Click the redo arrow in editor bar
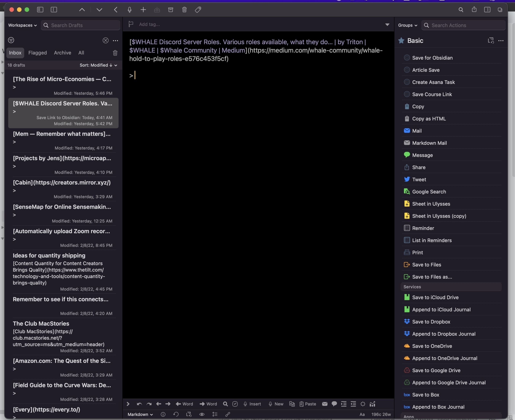This screenshot has height=420, width=515. [149, 404]
